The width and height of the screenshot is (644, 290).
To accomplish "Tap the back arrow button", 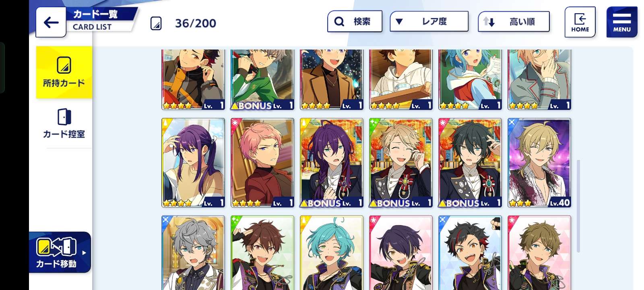I will tap(51, 22).
